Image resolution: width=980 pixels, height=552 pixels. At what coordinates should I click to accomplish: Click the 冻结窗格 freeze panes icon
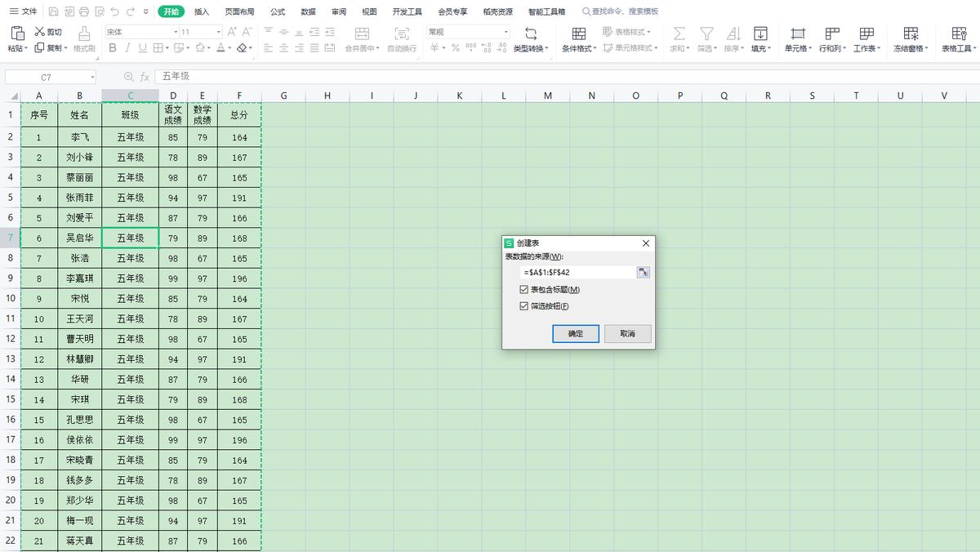pyautogui.click(x=911, y=33)
